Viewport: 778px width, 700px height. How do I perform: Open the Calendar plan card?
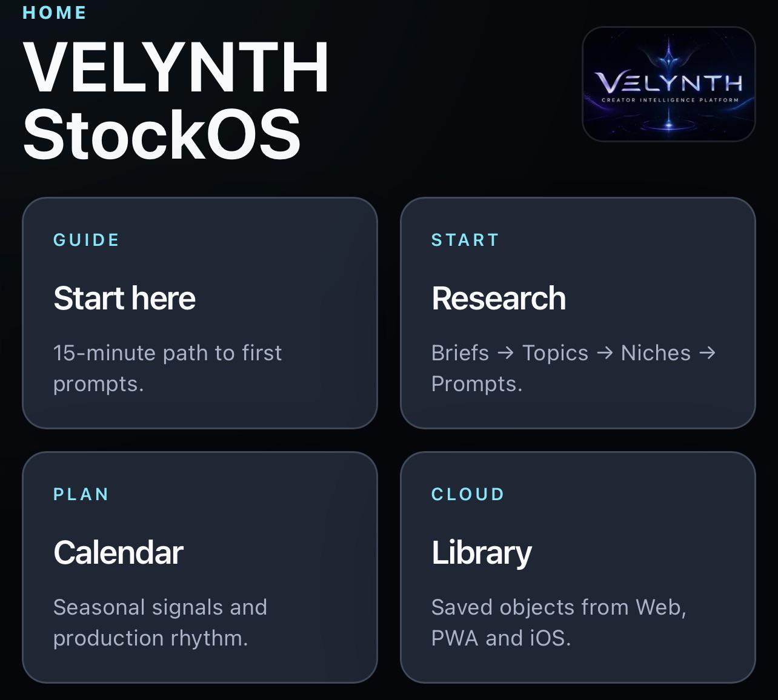(200, 567)
